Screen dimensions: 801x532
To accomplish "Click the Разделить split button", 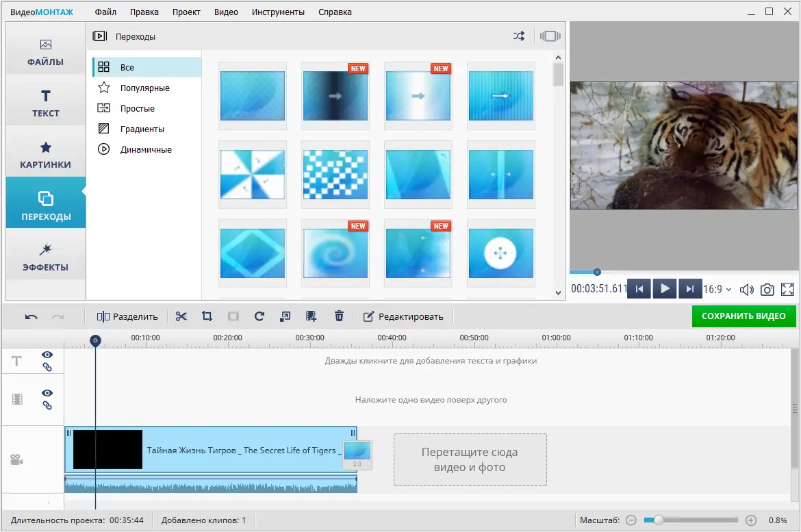I will coord(127,317).
